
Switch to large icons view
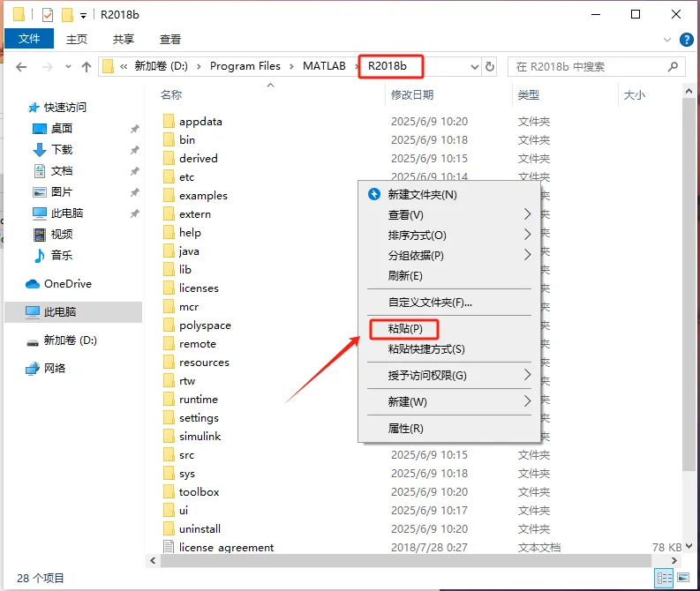tap(683, 579)
